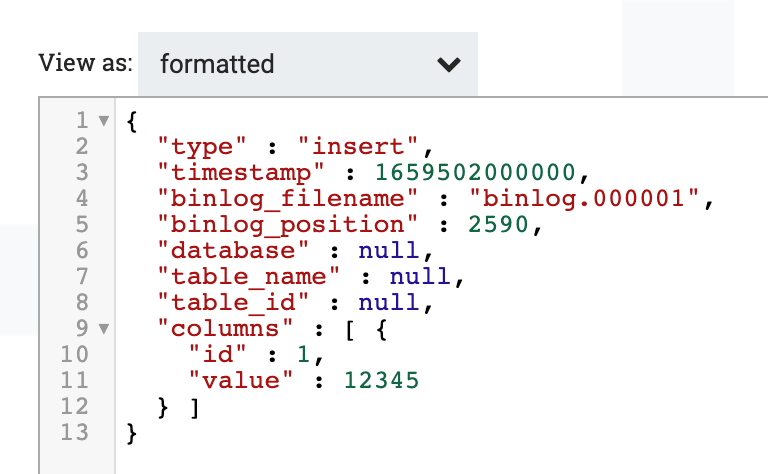
Task: Click the "View as:" label
Action: 86,63
